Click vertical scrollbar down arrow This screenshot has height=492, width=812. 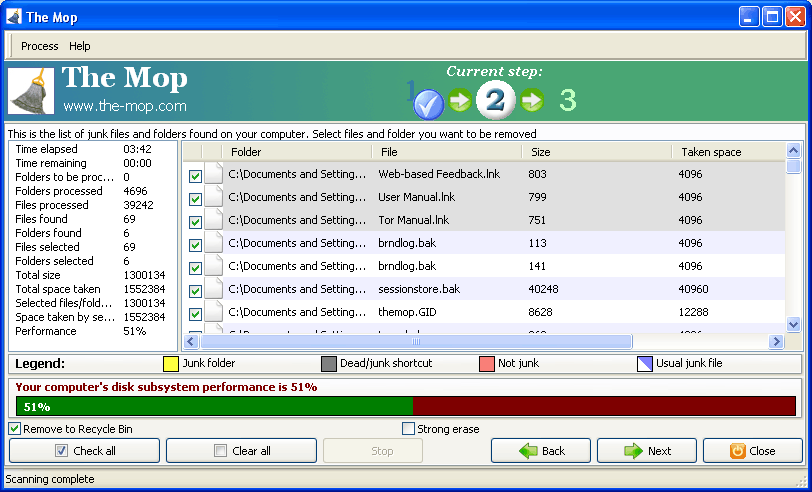793,324
